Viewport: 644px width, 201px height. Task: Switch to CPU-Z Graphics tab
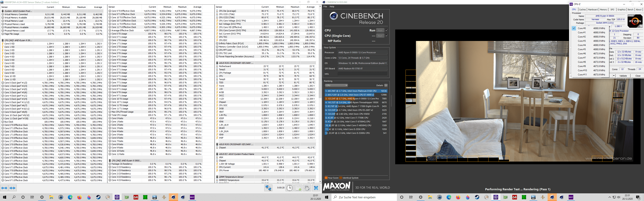[x=621, y=10]
